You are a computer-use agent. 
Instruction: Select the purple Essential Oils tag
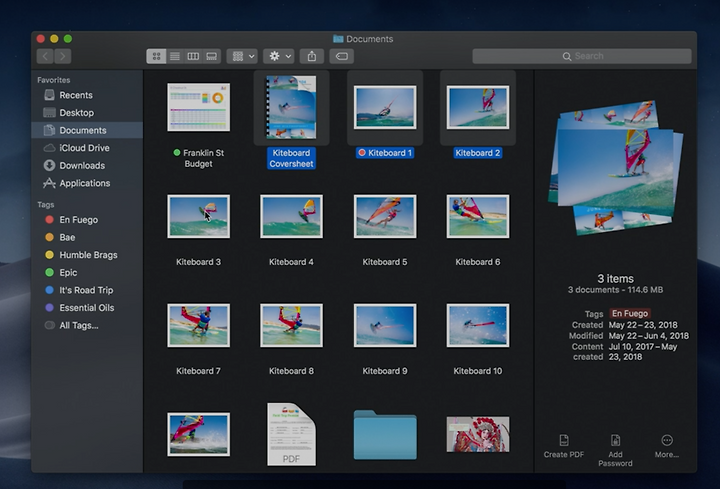87,308
